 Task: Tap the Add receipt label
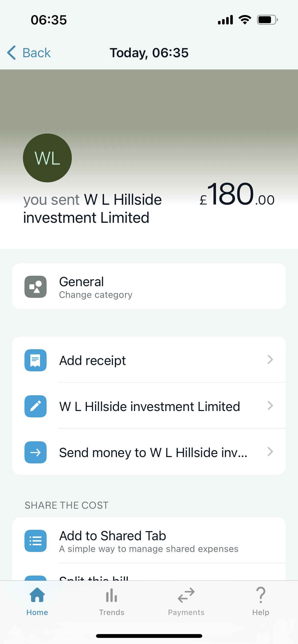click(92, 360)
